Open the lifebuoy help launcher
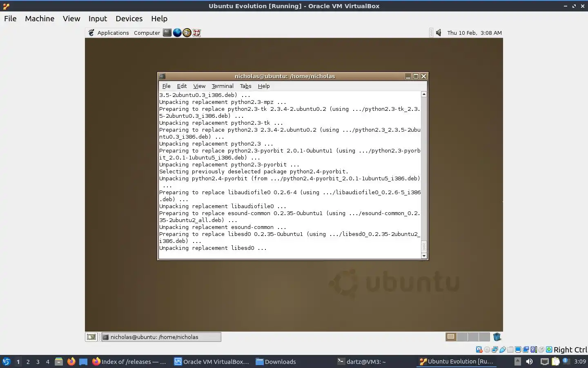This screenshot has height=368, width=588. [197, 33]
